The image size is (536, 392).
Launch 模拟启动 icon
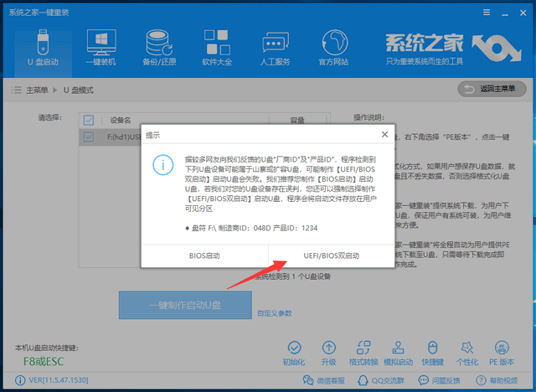398,351
